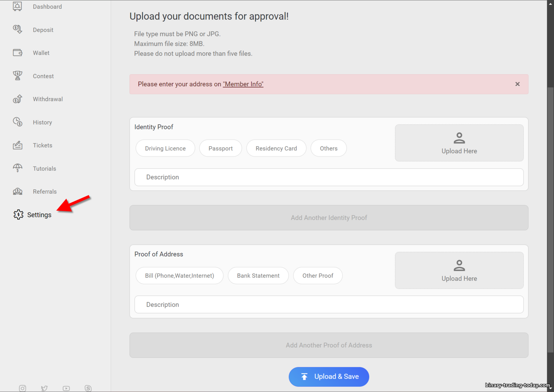Open the Tutorials menu item
554x392 pixels.
point(44,168)
